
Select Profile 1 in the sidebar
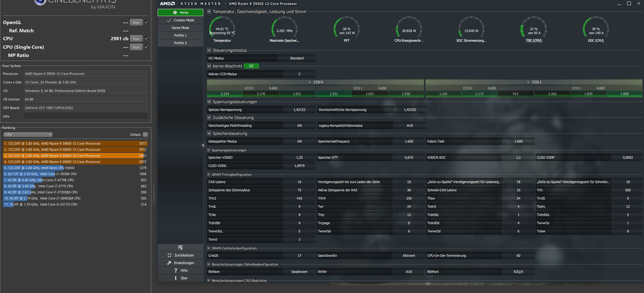180,35
